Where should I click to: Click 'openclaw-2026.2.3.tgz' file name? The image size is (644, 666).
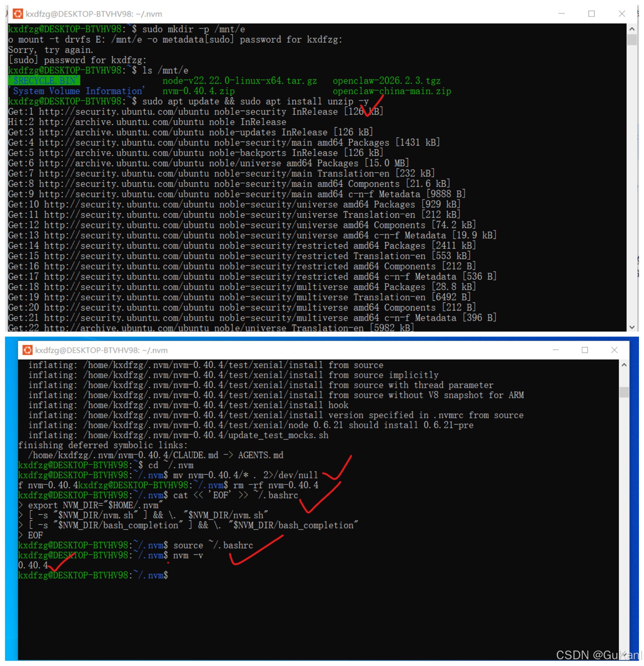click(x=386, y=80)
